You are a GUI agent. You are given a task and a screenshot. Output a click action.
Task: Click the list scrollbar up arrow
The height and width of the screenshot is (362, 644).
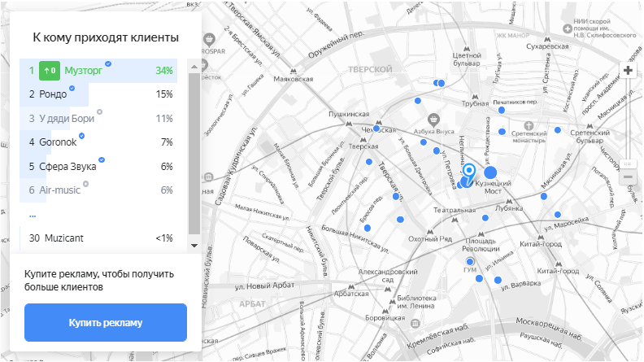pos(194,66)
